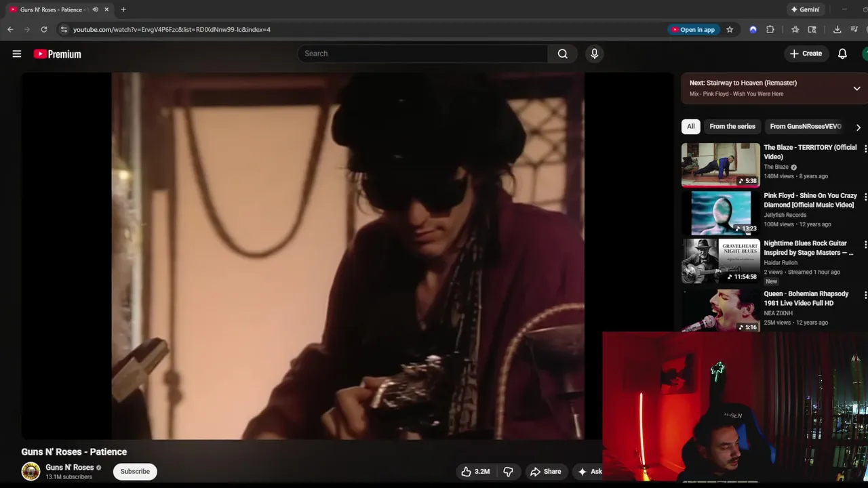Open options for Pink Floyd video
868x488 pixels.
[865, 197]
